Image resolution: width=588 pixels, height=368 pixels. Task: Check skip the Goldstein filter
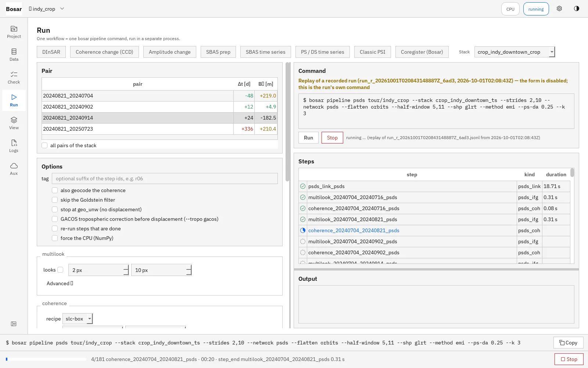55,200
